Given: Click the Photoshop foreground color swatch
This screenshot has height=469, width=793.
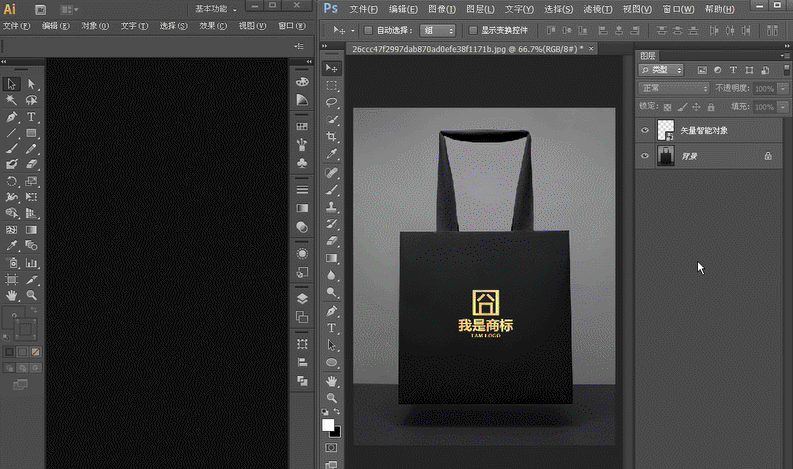Looking at the screenshot, I should click(x=328, y=425).
